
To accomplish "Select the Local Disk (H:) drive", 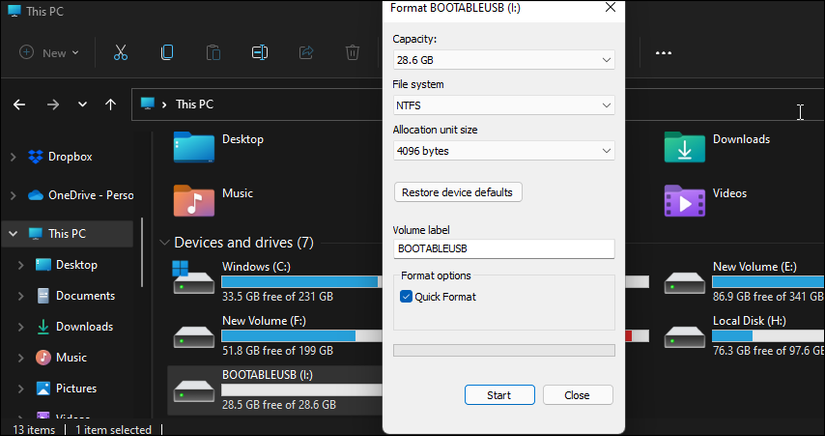I will pos(743,336).
